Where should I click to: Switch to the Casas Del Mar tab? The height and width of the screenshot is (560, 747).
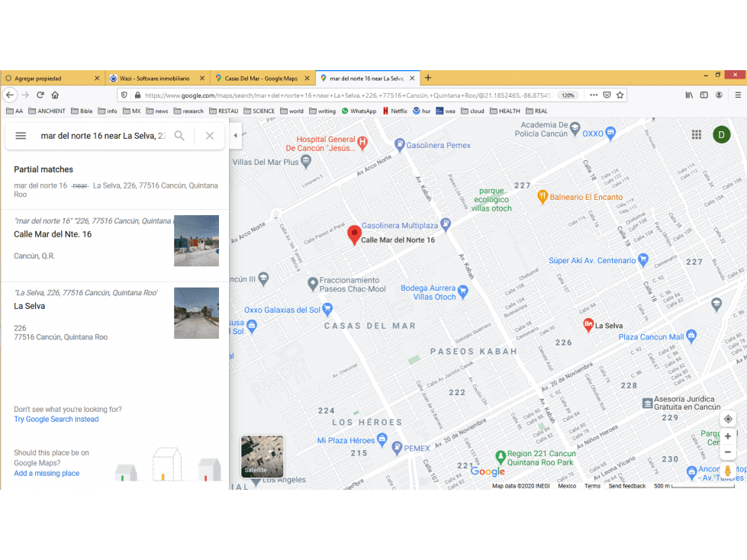click(x=262, y=78)
